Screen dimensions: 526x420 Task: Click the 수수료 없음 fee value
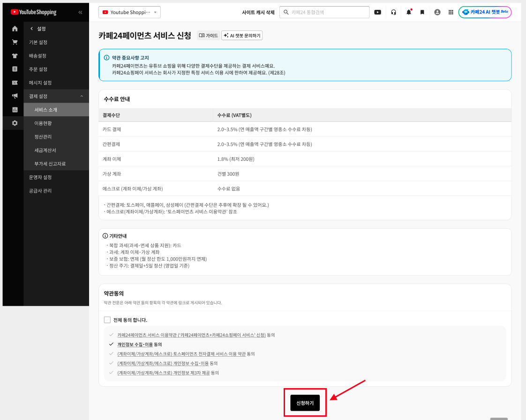coord(229,188)
